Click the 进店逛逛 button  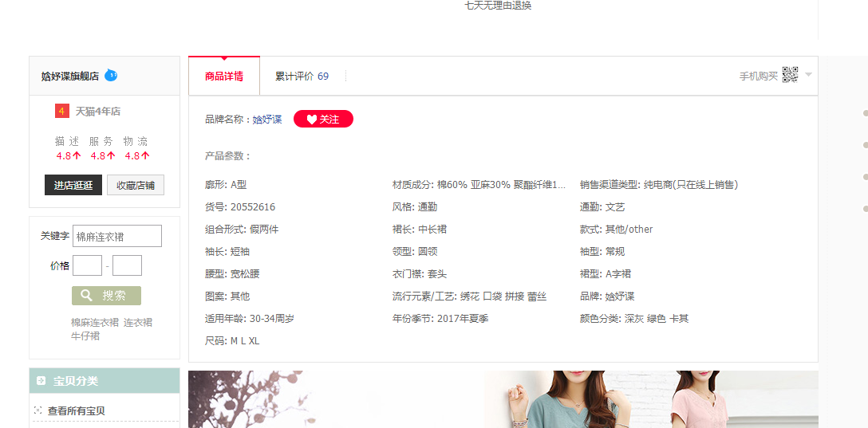click(73, 185)
